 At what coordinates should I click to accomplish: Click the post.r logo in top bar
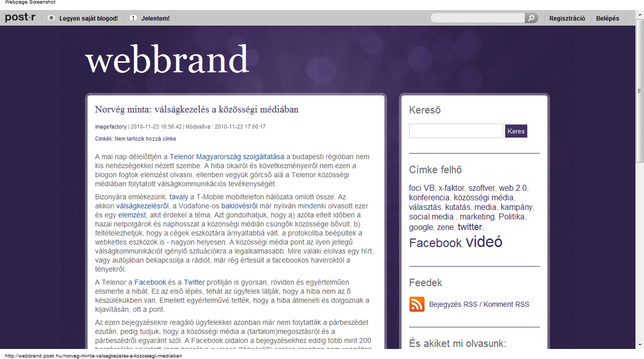(20, 17)
